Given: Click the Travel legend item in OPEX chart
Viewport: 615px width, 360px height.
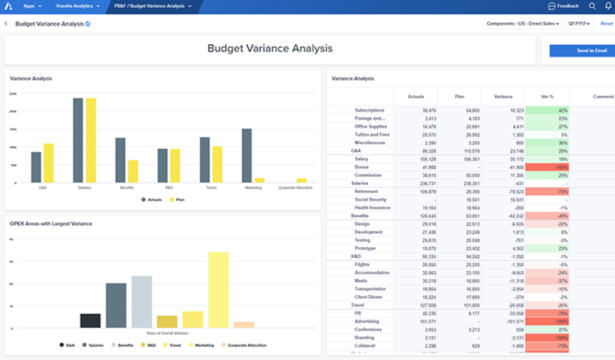Looking at the screenshot, I should pos(172,345).
